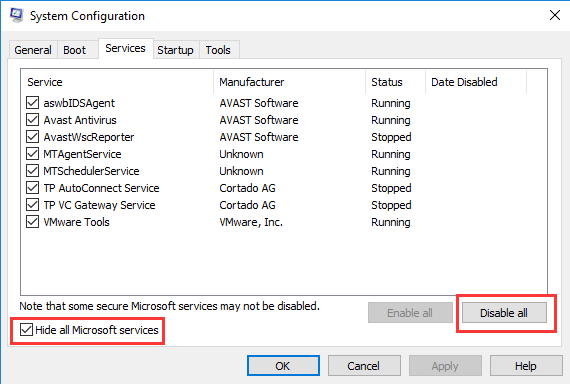Select the Avast Antivirus service name
Viewport: 570px width, 384px height.
click(x=80, y=120)
